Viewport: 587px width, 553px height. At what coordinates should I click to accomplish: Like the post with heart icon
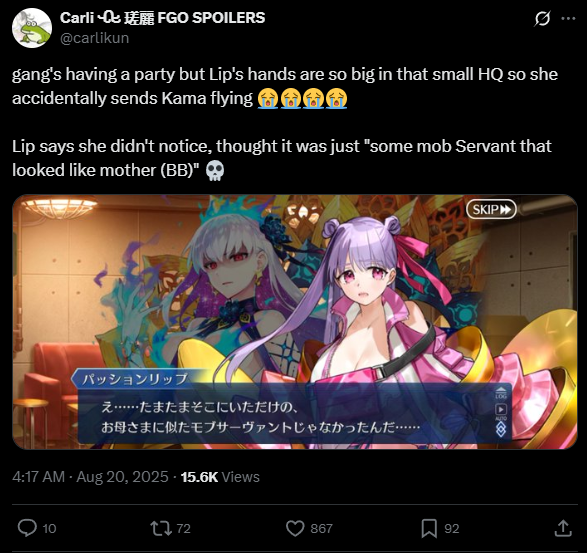[x=295, y=528]
